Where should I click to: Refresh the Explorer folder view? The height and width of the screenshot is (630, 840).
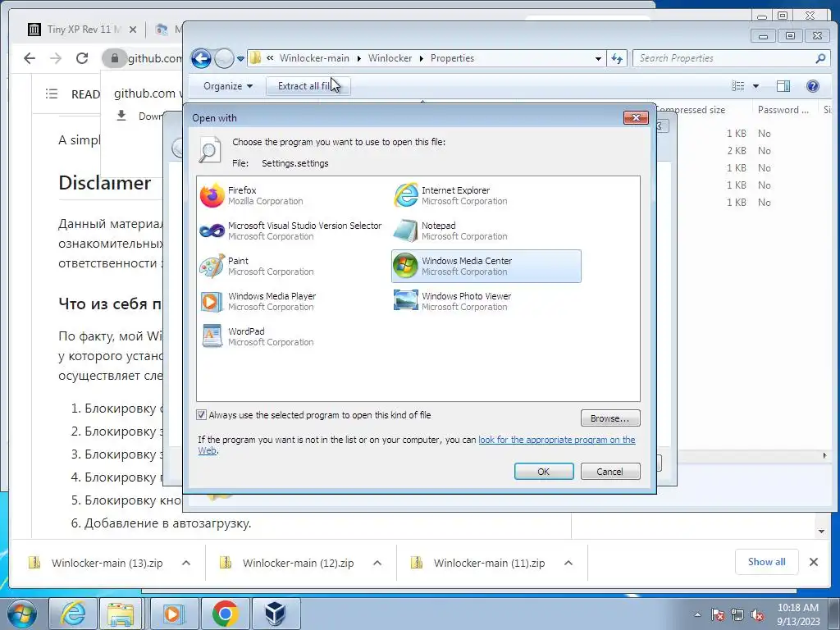click(x=617, y=58)
